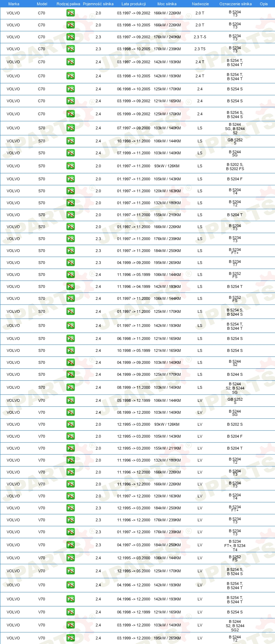Click fuel icon in V70 93kW / 126KM row
The height and width of the screenshot is (644, 275).
[71, 424]
